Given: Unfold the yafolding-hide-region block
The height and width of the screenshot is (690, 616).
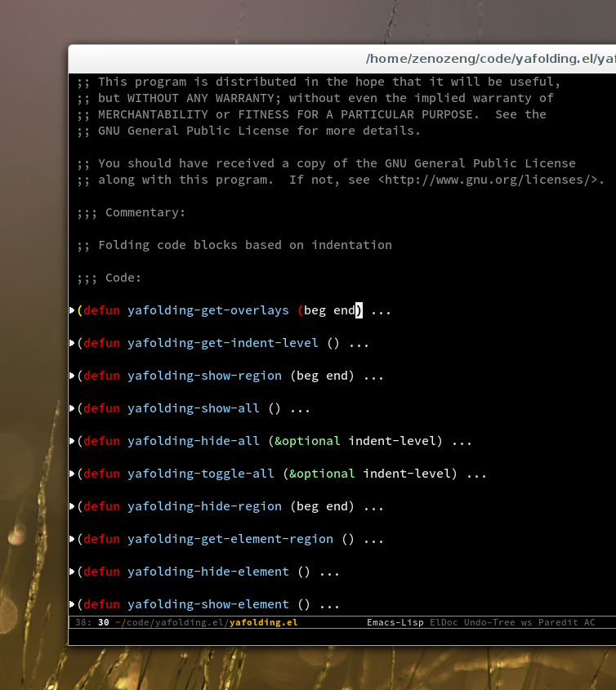Looking at the screenshot, I should tap(73, 506).
